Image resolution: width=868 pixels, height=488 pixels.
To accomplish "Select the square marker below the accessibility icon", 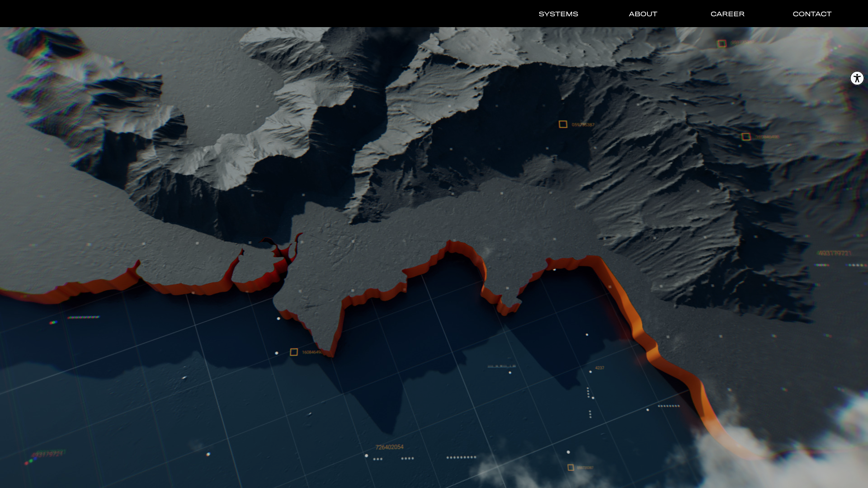I will pyautogui.click(x=746, y=137).
